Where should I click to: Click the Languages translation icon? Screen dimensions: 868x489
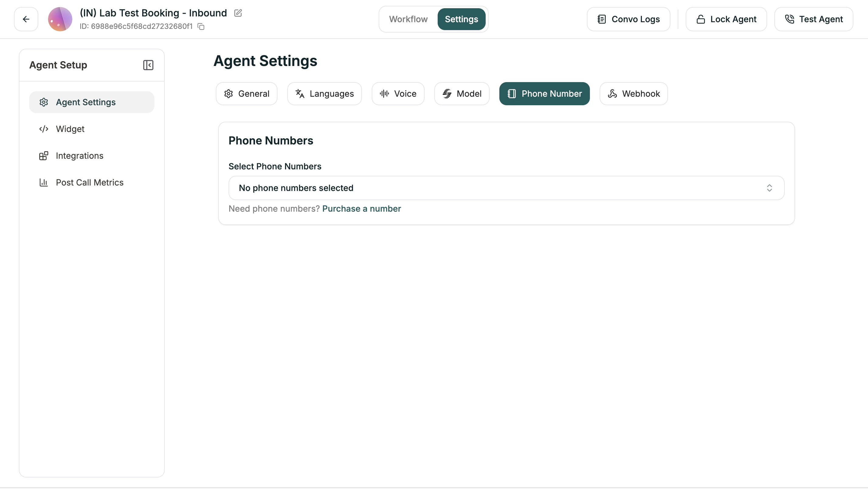coord(300,93)
